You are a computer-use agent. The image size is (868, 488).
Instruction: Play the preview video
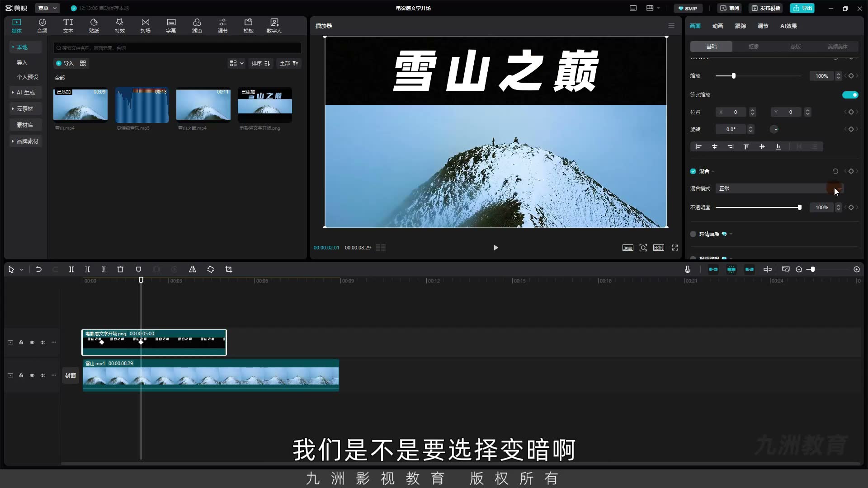point(496,248)
